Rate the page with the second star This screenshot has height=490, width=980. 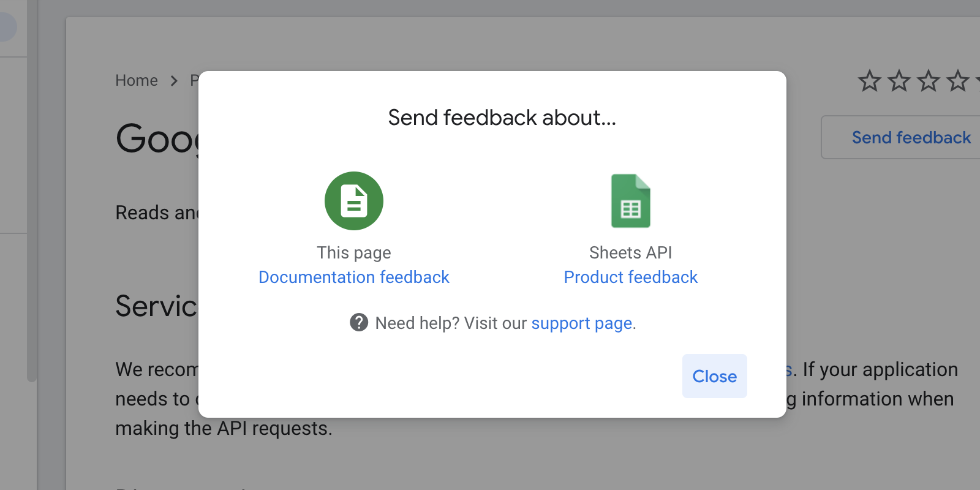click(899, 81)
